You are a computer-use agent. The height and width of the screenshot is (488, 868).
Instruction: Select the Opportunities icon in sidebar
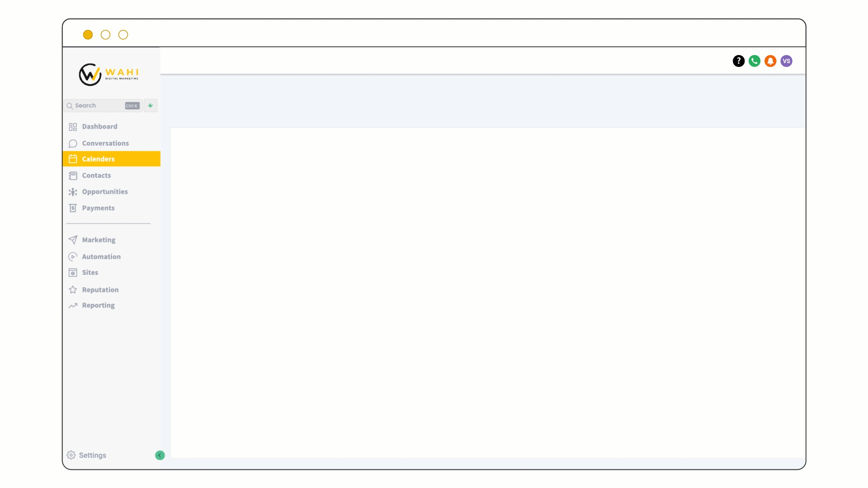coord(73,191)
